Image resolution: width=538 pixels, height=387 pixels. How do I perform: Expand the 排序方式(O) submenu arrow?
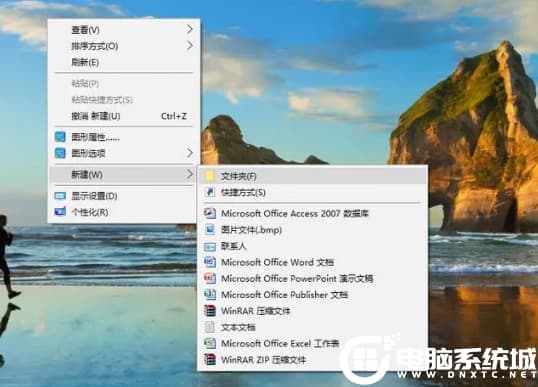[190, 46]
